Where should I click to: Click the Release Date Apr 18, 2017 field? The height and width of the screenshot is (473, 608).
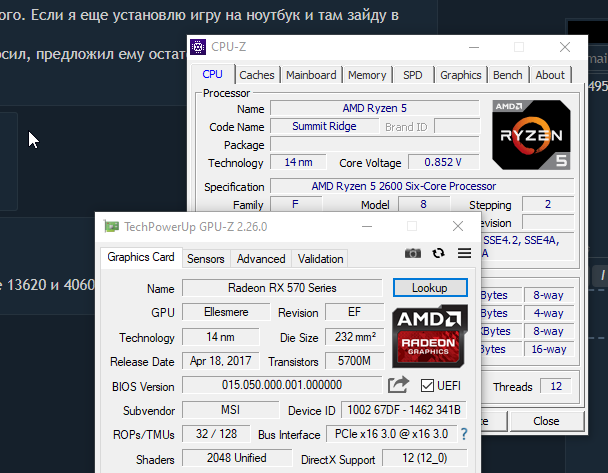pyautogui.click(x=220, y=361)
